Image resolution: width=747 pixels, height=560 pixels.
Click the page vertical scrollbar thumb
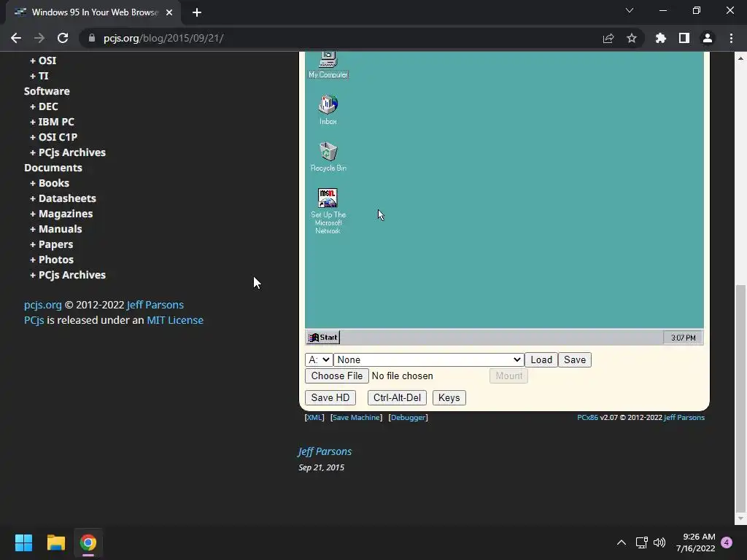[x=740, y=397]
